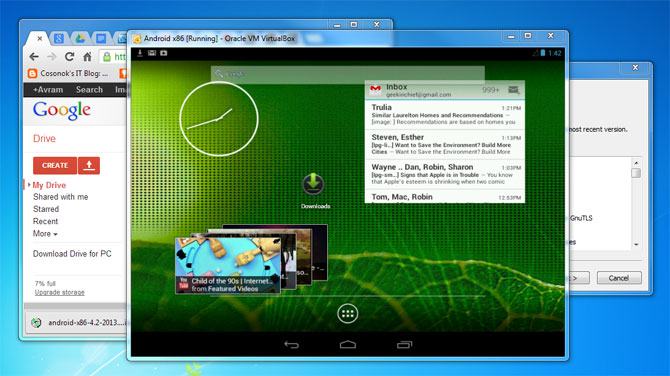The image size is (670, 376).
Task: Reload the page in Chrome
Action: coord(70,56)
